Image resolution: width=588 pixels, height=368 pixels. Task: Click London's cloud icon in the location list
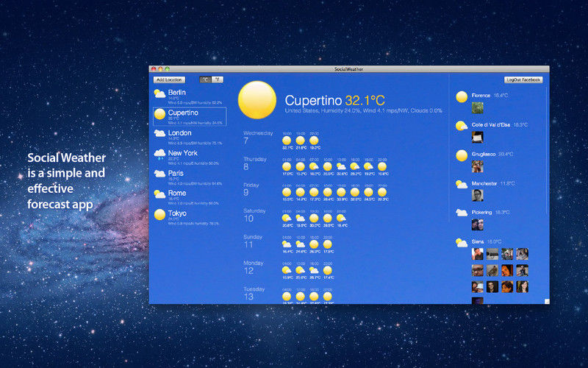[x=159, y=133]
